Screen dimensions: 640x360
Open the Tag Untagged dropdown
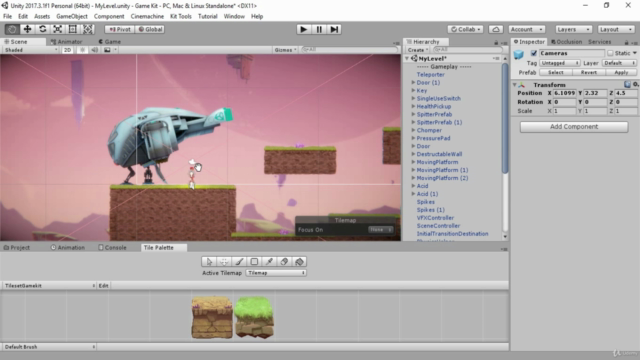[x=560, y=63]
